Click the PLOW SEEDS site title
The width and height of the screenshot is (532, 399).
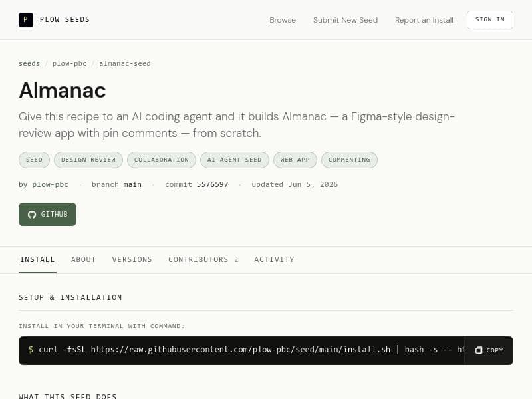[65, 20]
